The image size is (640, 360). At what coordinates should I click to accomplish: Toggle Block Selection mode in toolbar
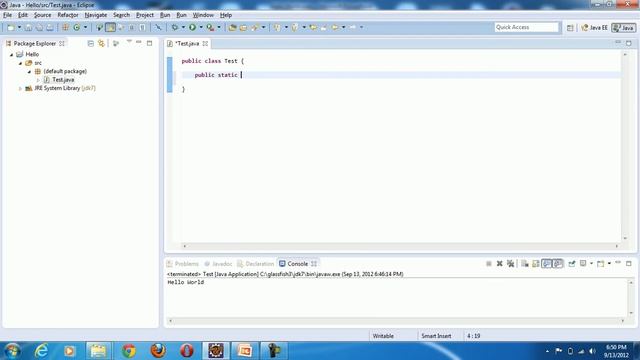132,27
